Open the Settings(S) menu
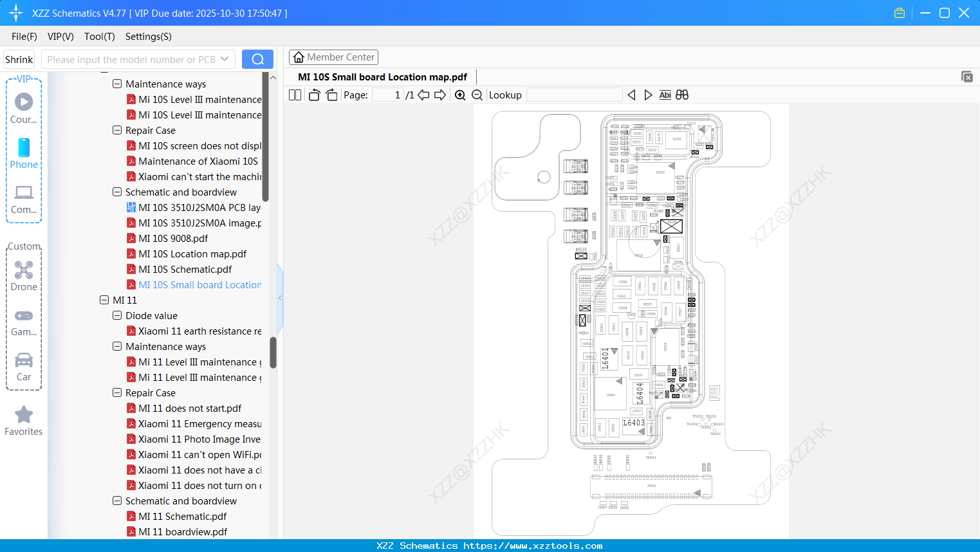980x552 pixels. (148, 37)
